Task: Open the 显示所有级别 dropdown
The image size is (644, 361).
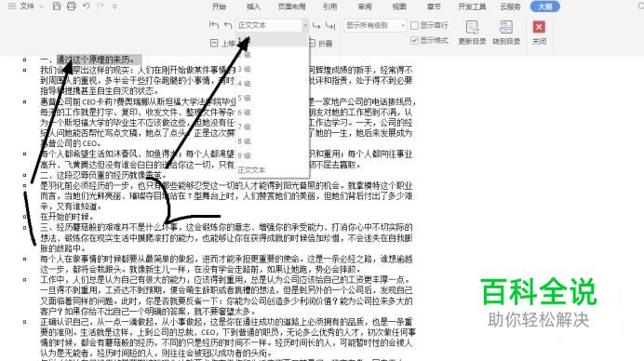Action: coord(374,25)
